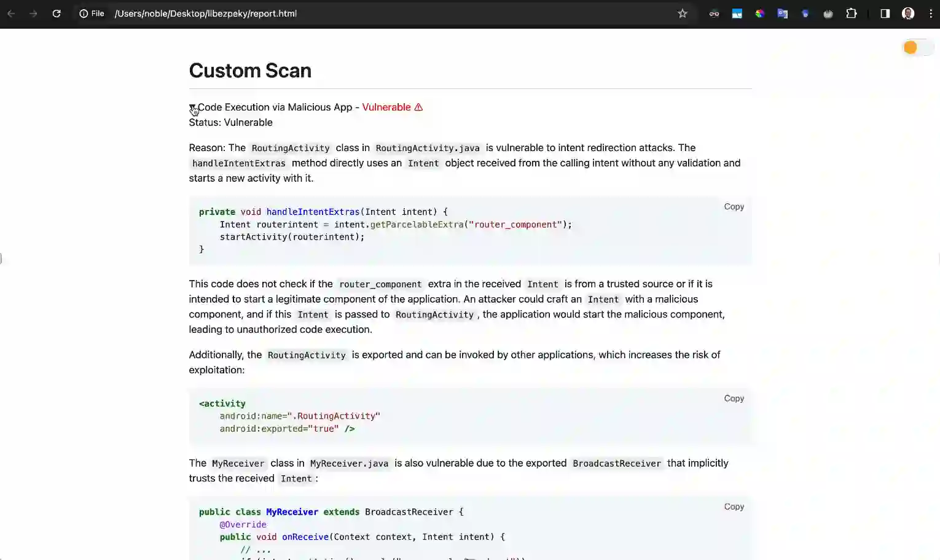Screen dimensions: 940x560
Task: Click the Custom Scan heading
Action: (x=250, y=71)
